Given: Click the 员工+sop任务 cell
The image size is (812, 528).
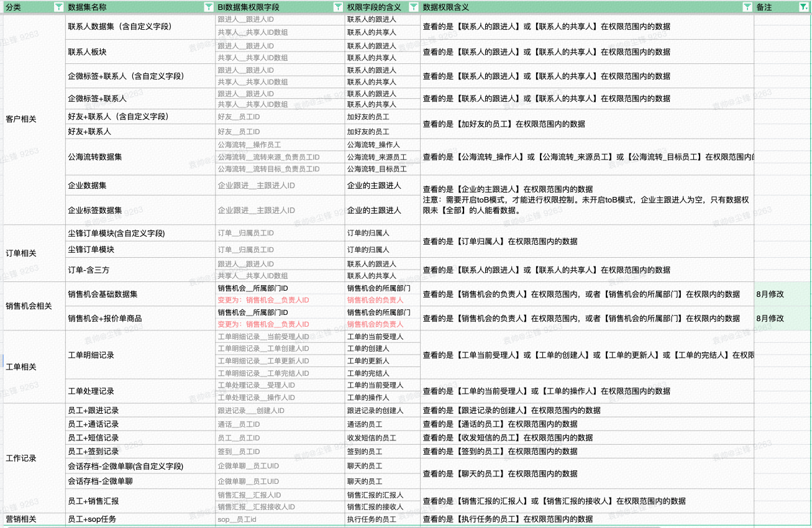Looking at the screenshot, I should pyautogui.click(x=140, y=519).
